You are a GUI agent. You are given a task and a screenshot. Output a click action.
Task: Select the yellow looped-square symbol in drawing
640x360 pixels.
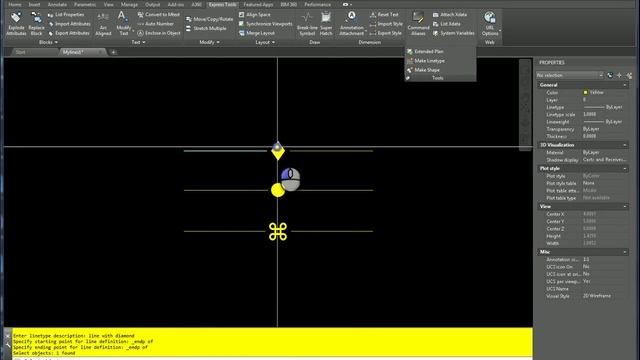click(278, 231)
